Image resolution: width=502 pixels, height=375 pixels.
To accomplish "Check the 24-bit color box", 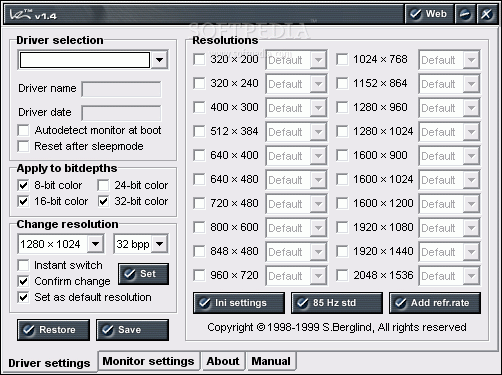I will tap(103, 185).
